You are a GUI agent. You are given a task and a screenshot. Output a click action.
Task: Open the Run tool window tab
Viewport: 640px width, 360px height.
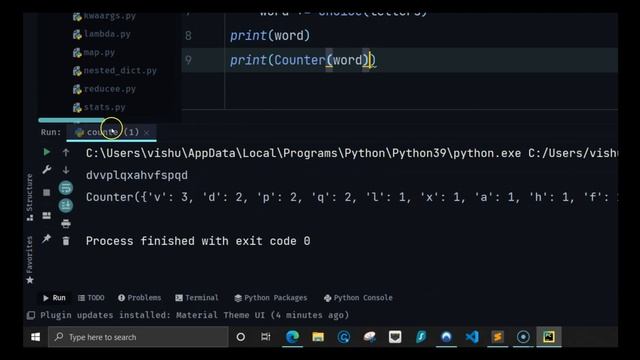pos(54,298)
